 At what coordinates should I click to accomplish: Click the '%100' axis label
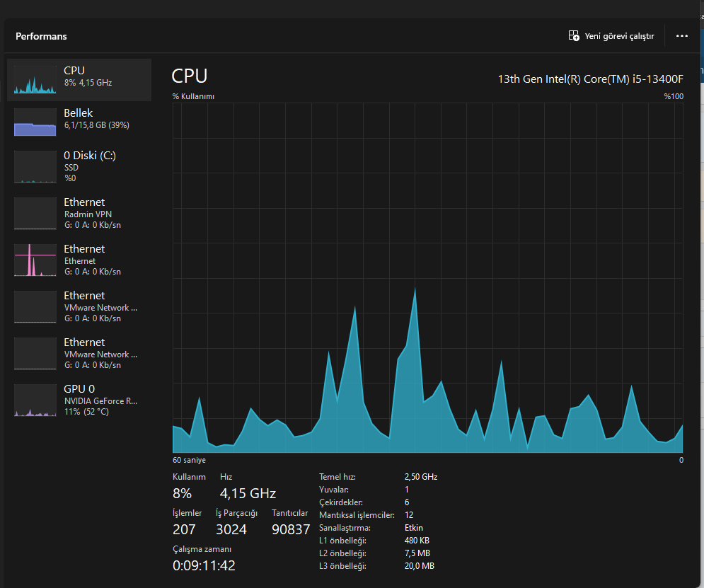674,96
